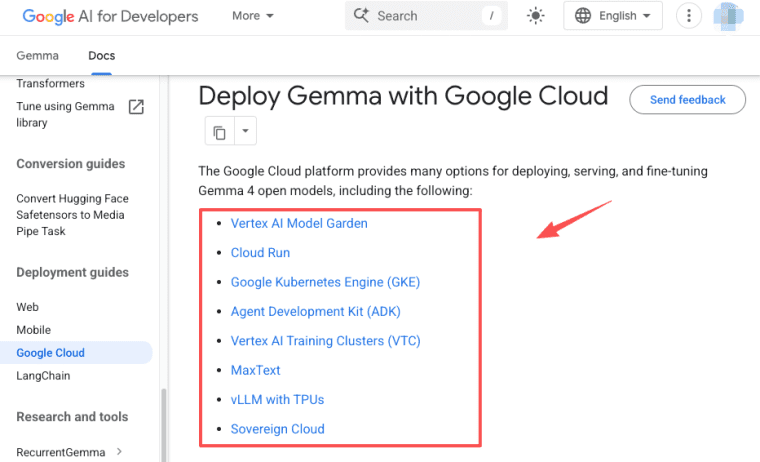Open the MaxText link

[255, 370]
